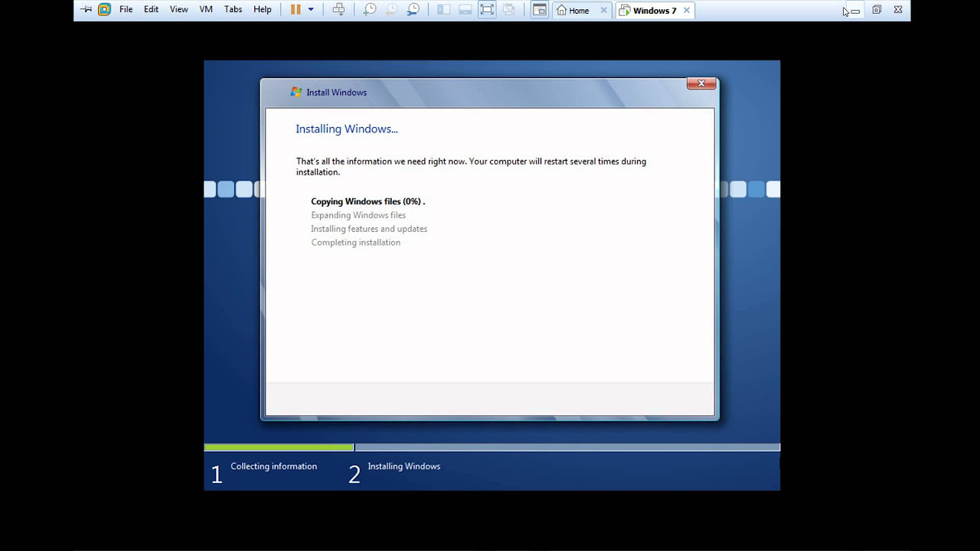The height and width of the screenshot is (551, 980).
Task: Click the 'Install Windows' title text
Action: [x=336, y=93]
